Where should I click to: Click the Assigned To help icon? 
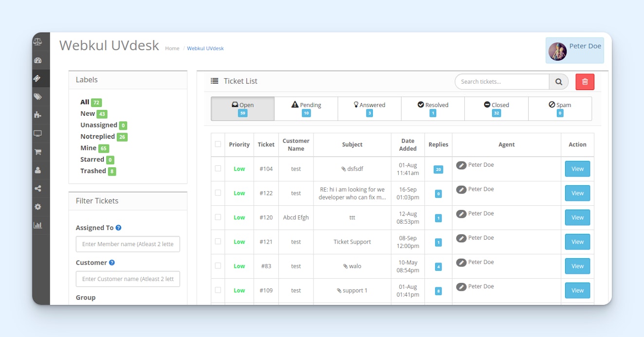pyautogui.click(x=118, y=228)
